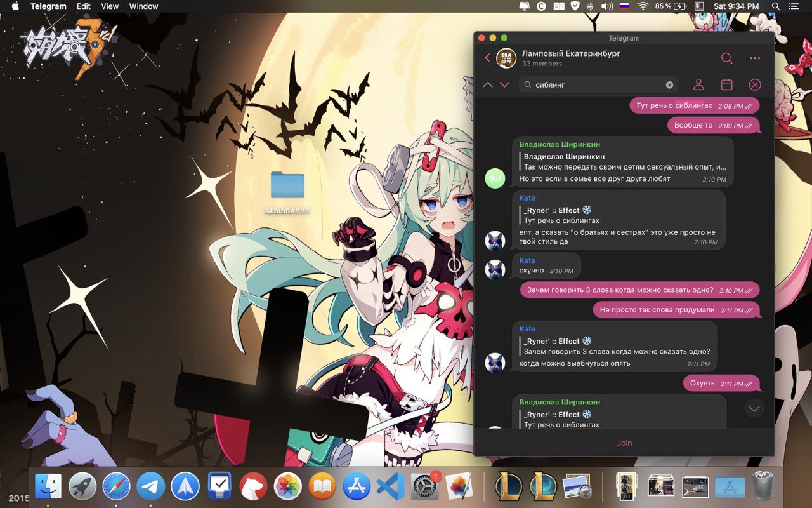Open Preview app in the Dock
The width and height of the screenshot is (812, 508).
pyautogui.click(x=577, y=487)
